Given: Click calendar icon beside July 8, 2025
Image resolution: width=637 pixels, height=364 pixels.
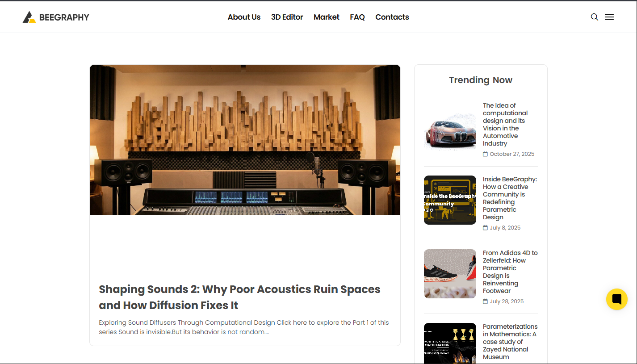Looking at the screenshot, I should pyautogui.click(x=485, y=228).
